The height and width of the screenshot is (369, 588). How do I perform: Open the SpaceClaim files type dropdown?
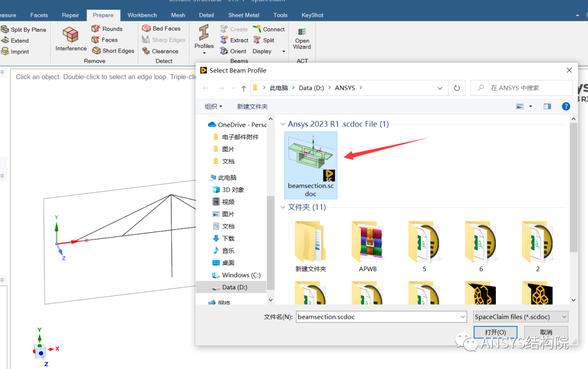[520, 317]
